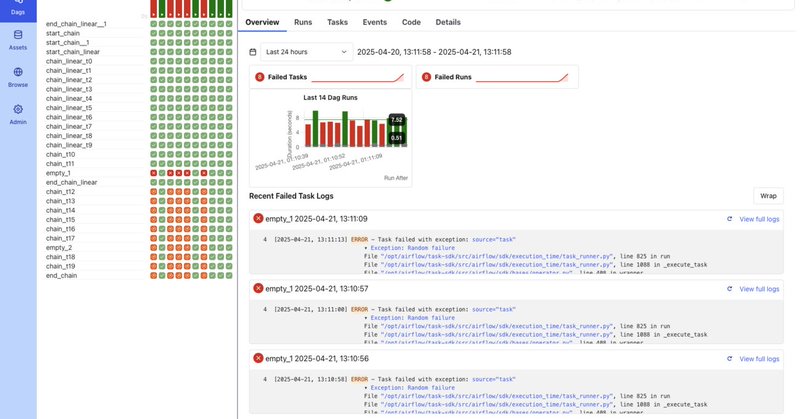Switch to the Tasks tab

point(337,22)
